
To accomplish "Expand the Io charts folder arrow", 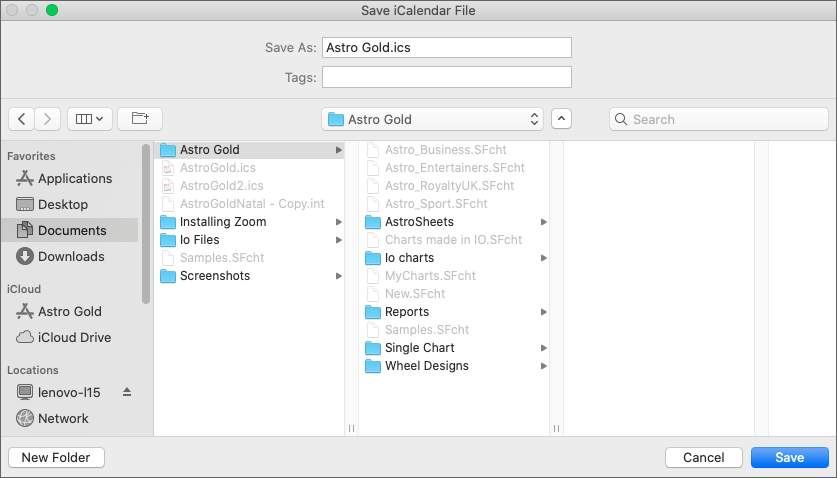I will point(543,258).
